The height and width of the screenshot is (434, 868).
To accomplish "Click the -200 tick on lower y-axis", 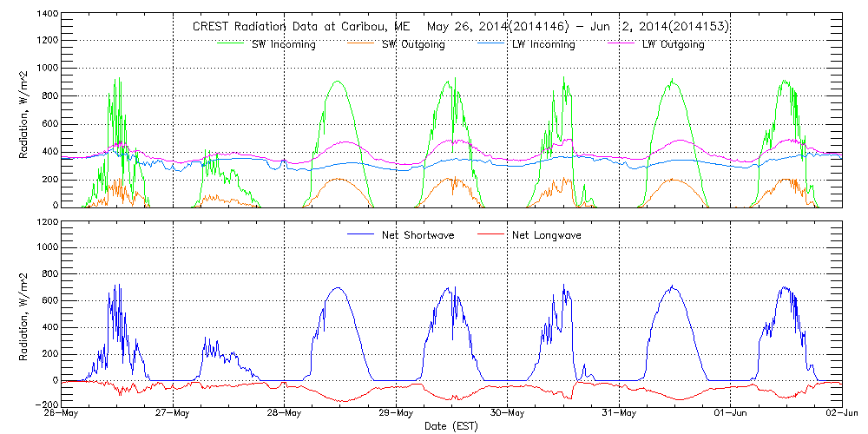I will point(45,404).
